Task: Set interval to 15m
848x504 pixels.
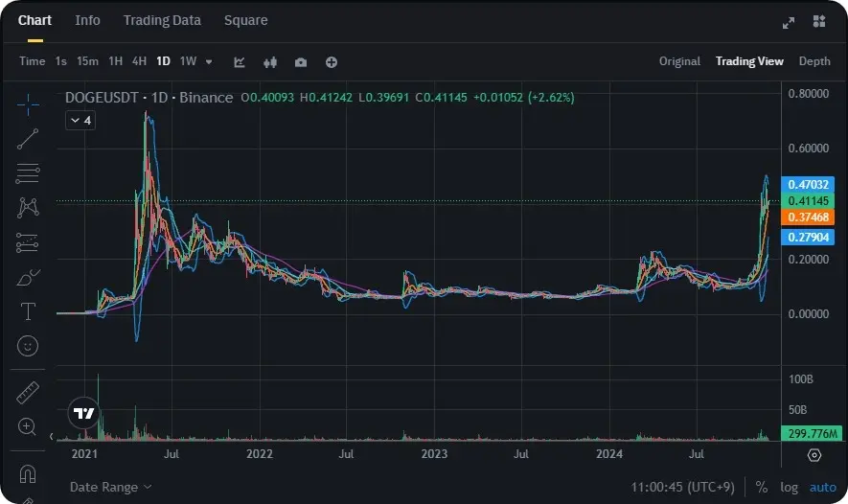Action: [x=87, y=61]
